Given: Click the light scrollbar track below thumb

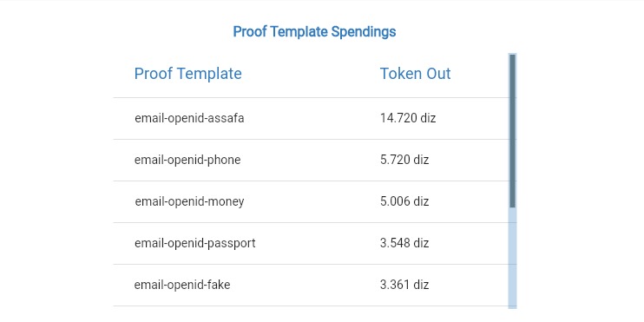Looking at the screenshot, I should [513, 258].
